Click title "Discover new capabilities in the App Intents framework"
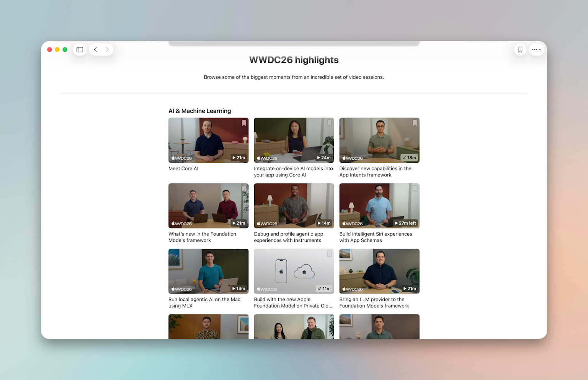 (375, 171)
